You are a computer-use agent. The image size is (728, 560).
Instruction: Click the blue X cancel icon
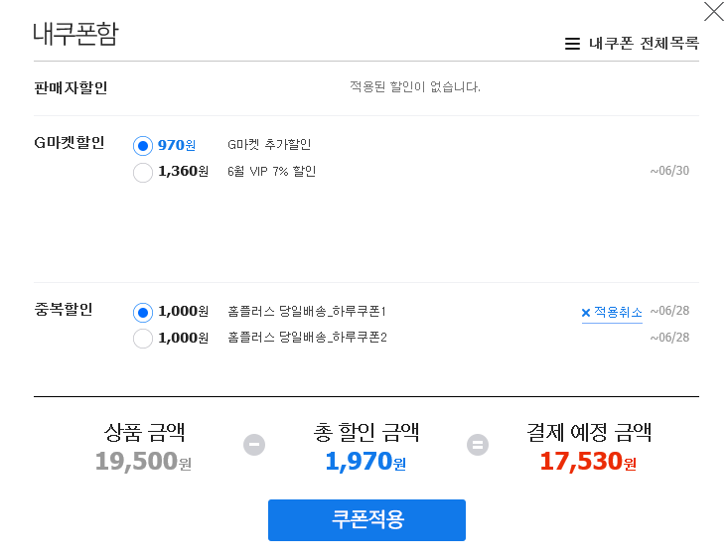click(586, 313)
